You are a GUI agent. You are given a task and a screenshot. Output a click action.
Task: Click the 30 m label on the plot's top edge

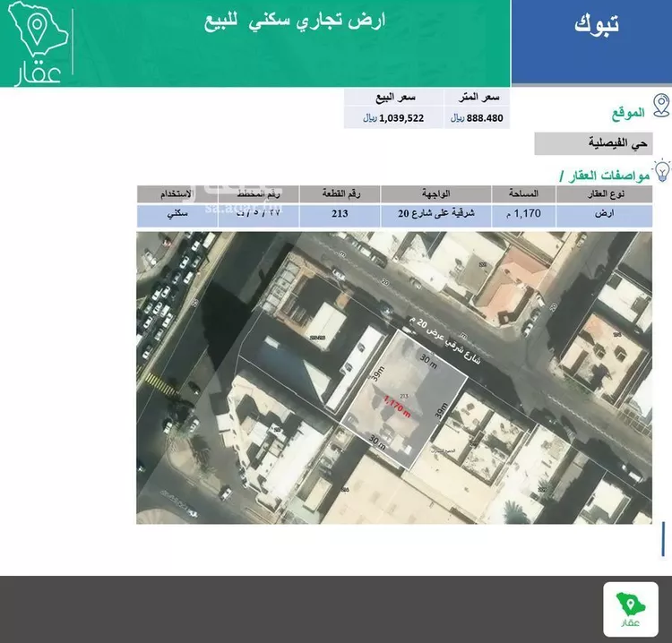pos(427,361)
